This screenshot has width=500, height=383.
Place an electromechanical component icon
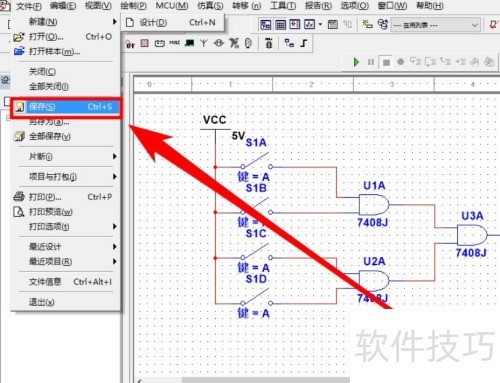tap(219, 43)
